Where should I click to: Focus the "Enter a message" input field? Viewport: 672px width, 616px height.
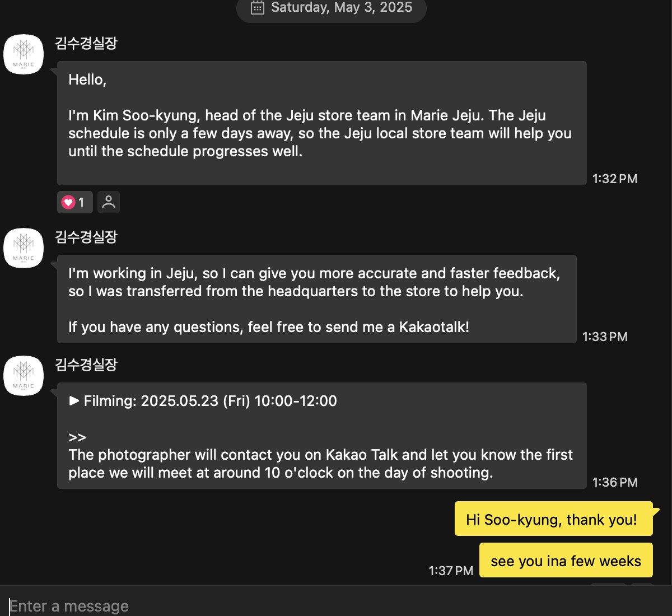(336, 606)
